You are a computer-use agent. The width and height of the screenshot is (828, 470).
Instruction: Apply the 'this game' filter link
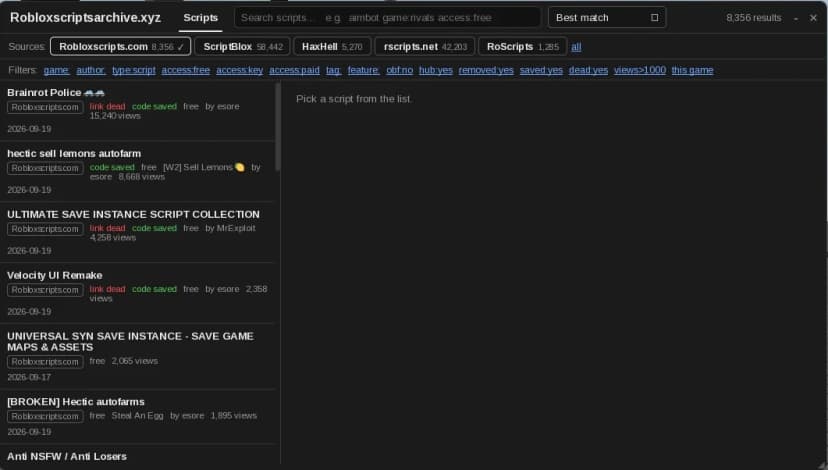click(x=692, y=70)
